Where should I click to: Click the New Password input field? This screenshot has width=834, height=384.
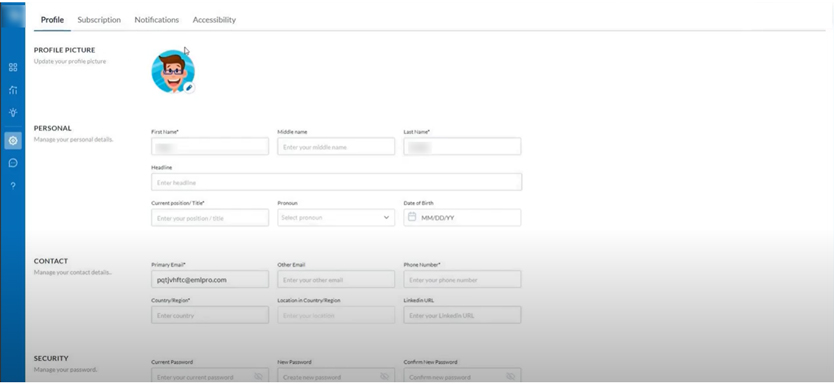pyautogui.click(x=336, y=375)
